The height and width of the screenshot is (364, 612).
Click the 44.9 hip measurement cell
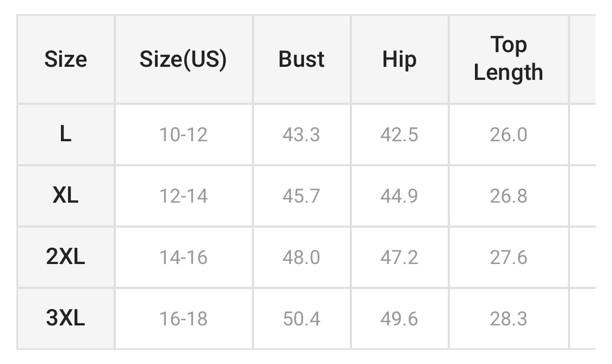(399, 196)
